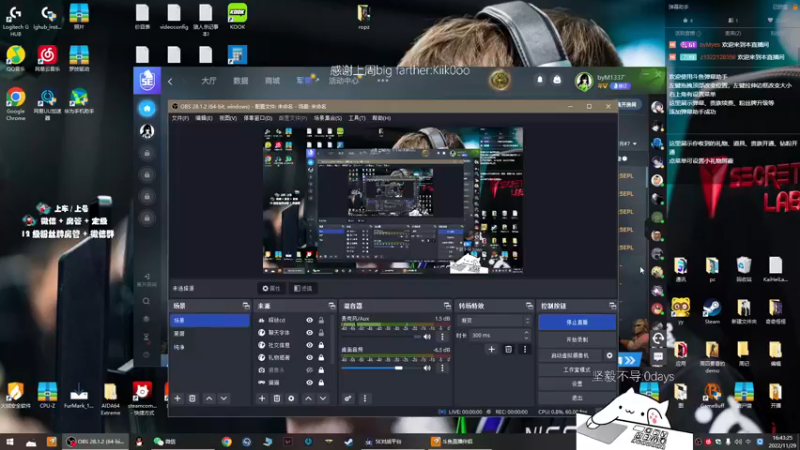Show the hidden 摄像头 camera source
The image size is (800, 450).
(x=309, y=370)
